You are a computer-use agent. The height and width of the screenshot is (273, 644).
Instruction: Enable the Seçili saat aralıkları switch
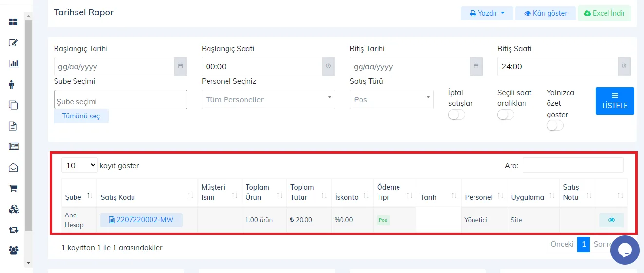(x=506, y=115)
